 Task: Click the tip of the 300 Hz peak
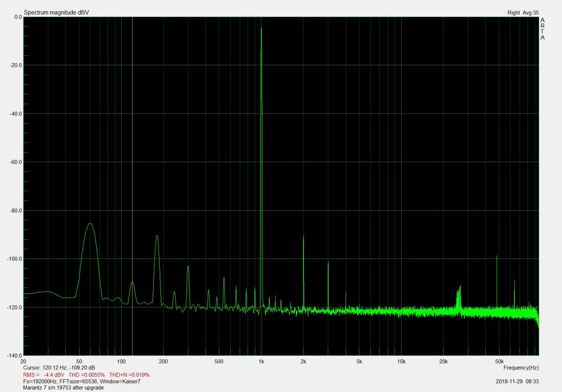click(188, 267)
